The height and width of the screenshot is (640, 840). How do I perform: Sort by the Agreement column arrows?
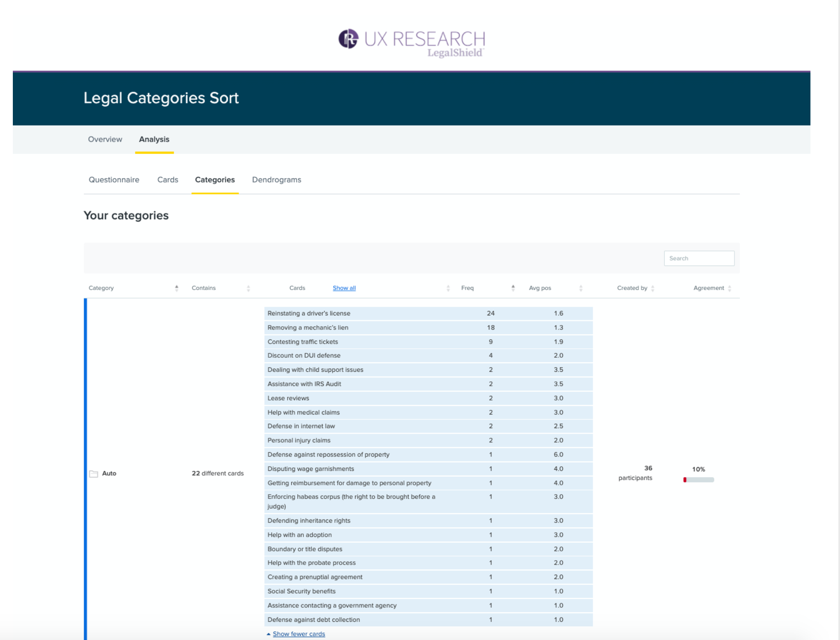tap(730, 288)
